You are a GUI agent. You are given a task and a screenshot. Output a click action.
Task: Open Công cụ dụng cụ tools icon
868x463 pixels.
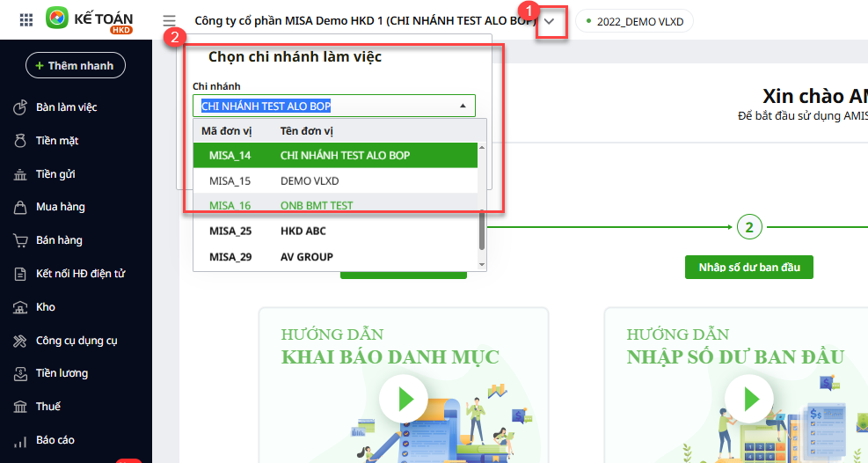pyautogui.click(x=20, y=341)
